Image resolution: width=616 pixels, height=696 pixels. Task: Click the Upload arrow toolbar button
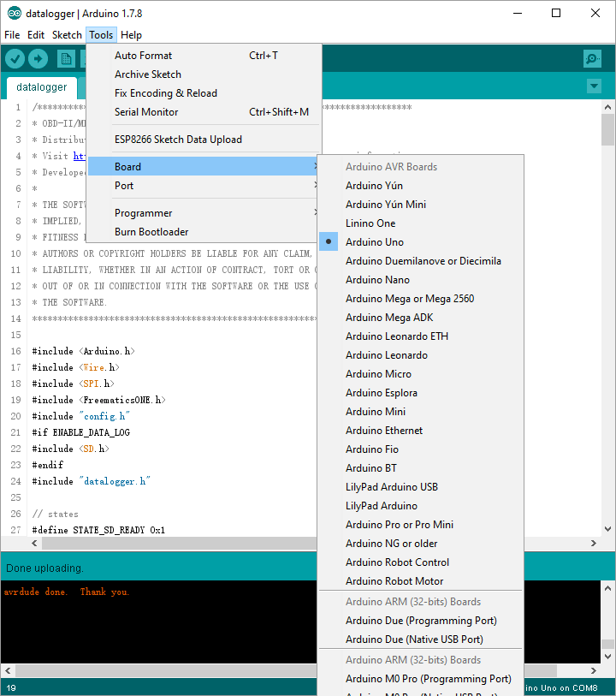pos(38,58)
